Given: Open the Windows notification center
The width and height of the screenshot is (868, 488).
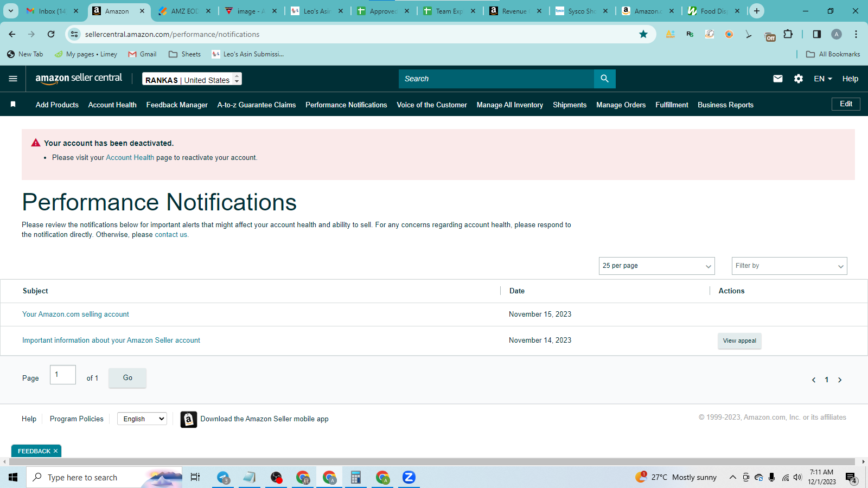Looking at the screenshot, I should click(x=851, y=478).
